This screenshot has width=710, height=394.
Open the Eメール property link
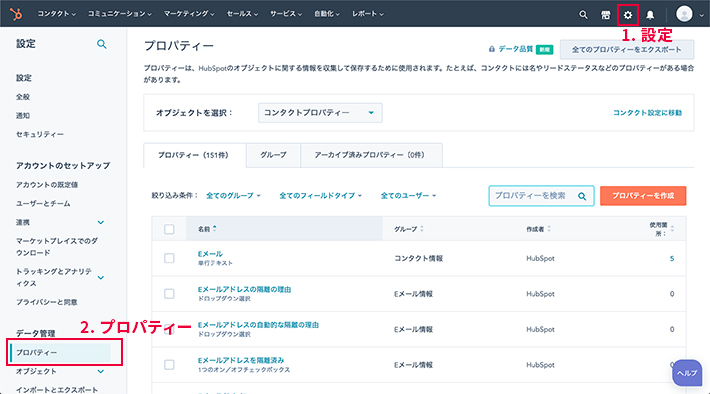tap(210, 254)
